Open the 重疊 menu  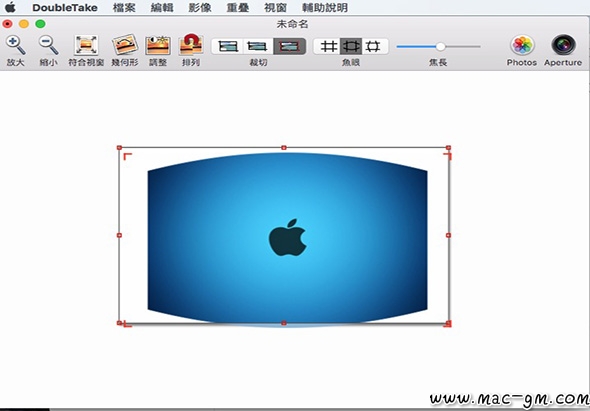[x=237, y=8]
